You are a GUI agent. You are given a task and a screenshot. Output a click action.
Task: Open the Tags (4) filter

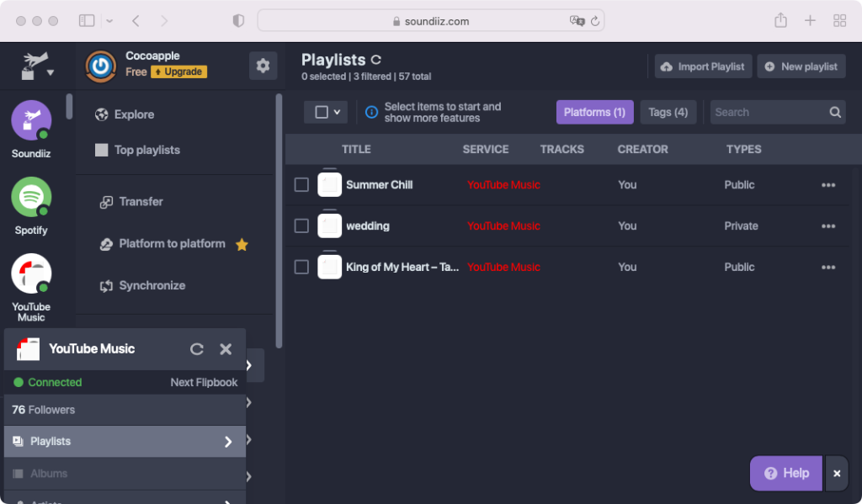click(668, 112)
